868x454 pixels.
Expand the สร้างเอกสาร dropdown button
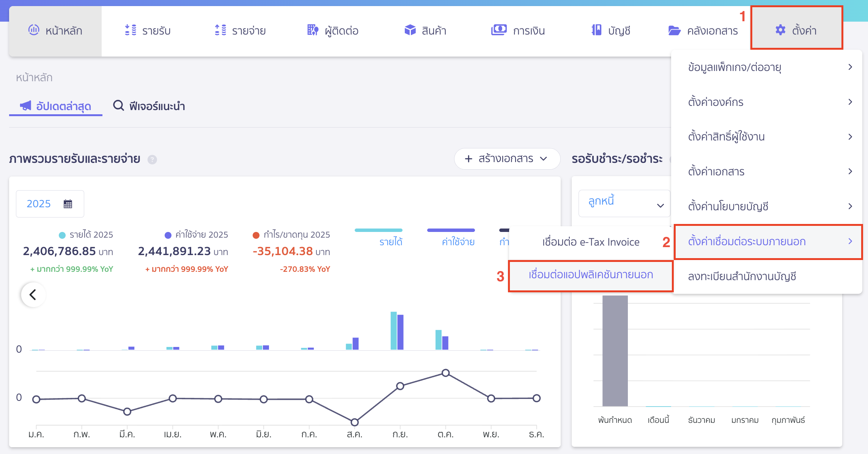(x=507, y=159)
